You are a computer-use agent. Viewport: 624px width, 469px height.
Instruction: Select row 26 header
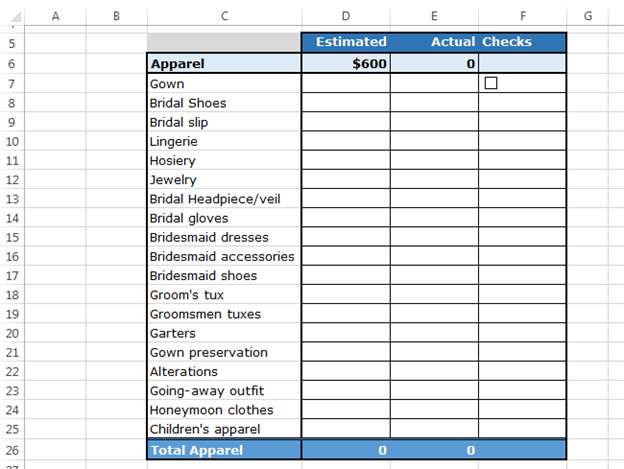[x=12, y=450]
